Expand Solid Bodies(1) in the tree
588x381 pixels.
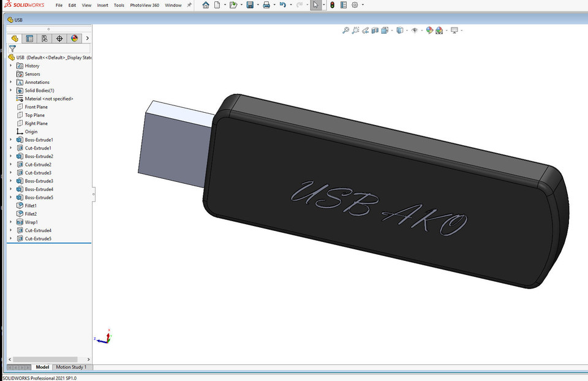11,90
